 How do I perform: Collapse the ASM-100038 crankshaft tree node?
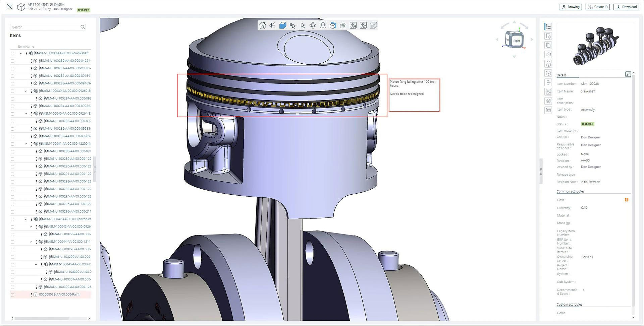tap(21, 53)
